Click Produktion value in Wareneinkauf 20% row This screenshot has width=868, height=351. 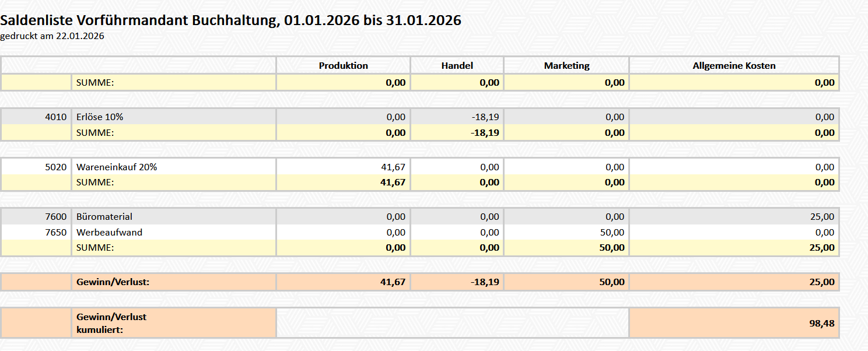(x=393, y=167)
